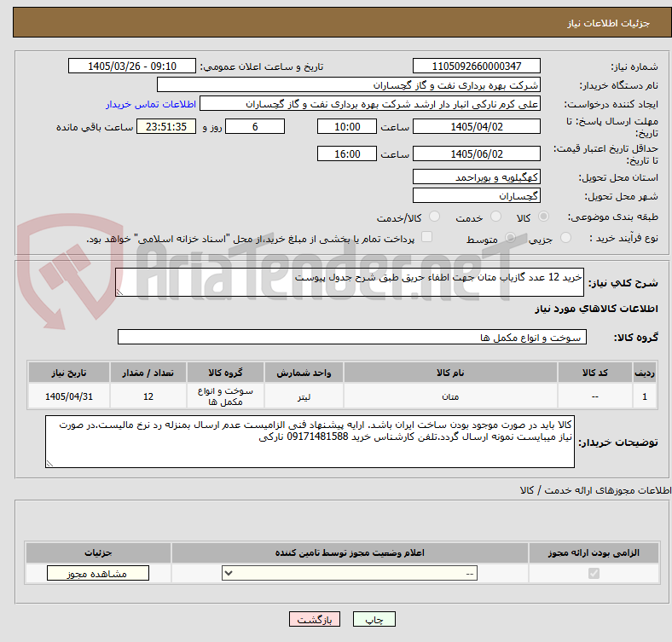This screenshot has width=672, height=642.
Task: Click the چاپ print button
Action: [x=374, y=619]
